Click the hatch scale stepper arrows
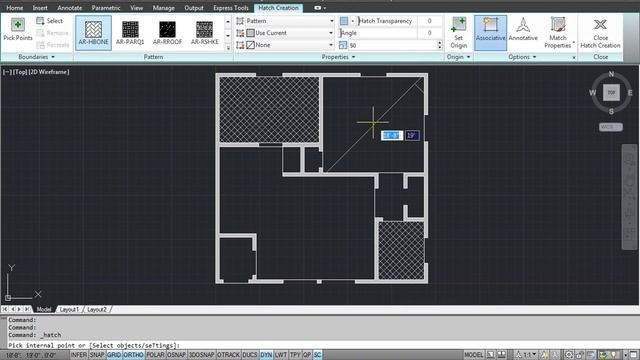This screenshot has height=360, width=640. coord(440,45)
